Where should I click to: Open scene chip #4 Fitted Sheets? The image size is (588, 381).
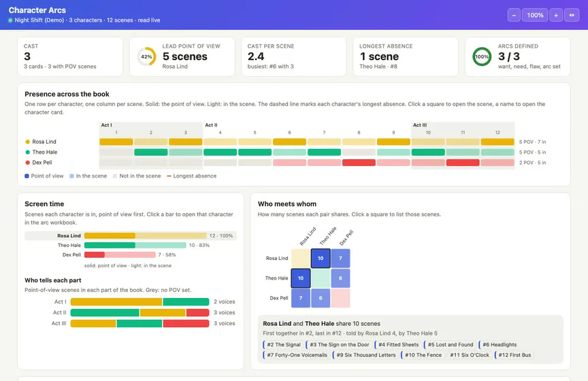click(397, 345)
